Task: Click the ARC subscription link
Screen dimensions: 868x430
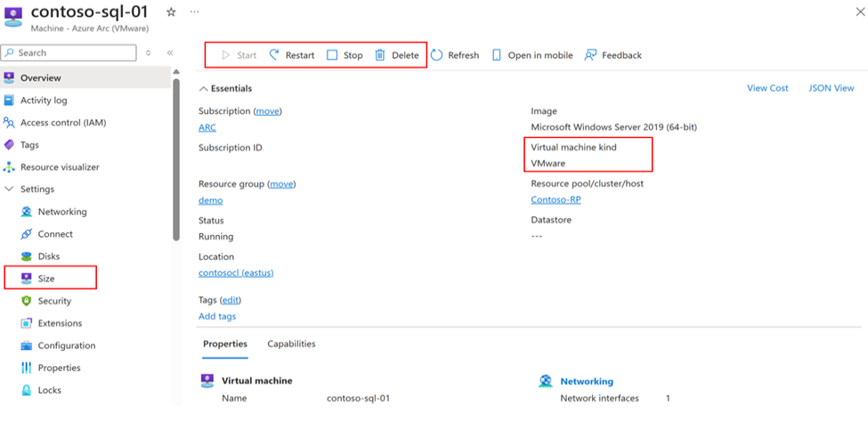Action: [207, 127]
